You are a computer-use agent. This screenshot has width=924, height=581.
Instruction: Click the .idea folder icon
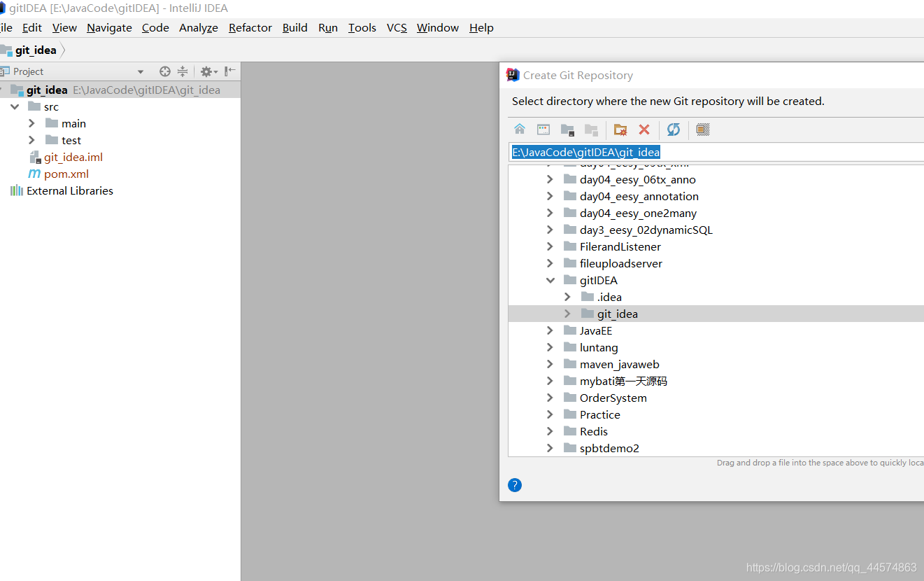[588, 297]
